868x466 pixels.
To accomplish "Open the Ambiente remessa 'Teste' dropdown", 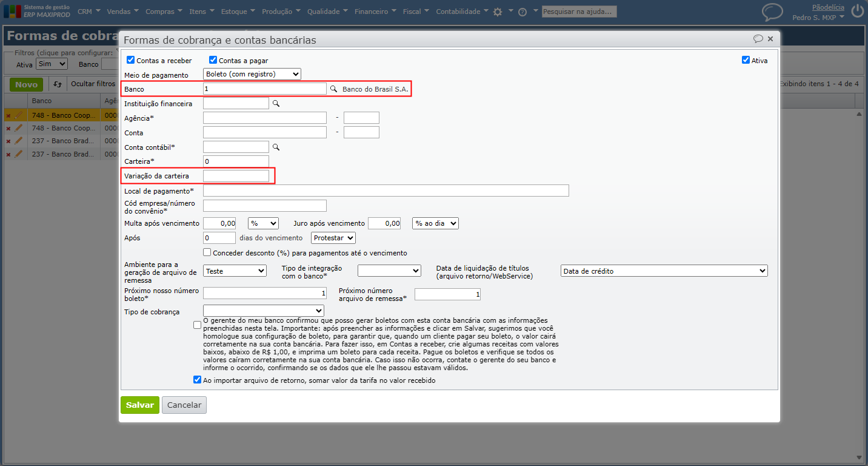I will click(x=235, y=271).
